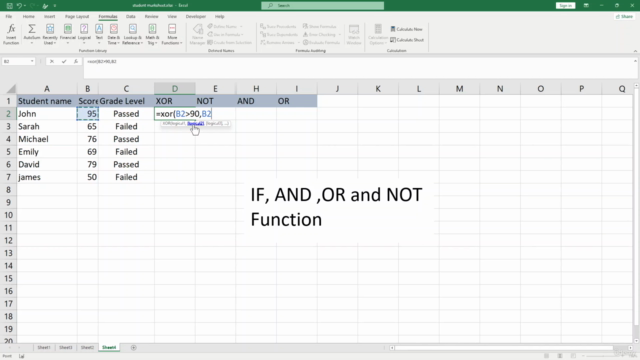Click the Ribbon Display Options icon
Screen dimensions: 640x360
click(x=586, y=6)
